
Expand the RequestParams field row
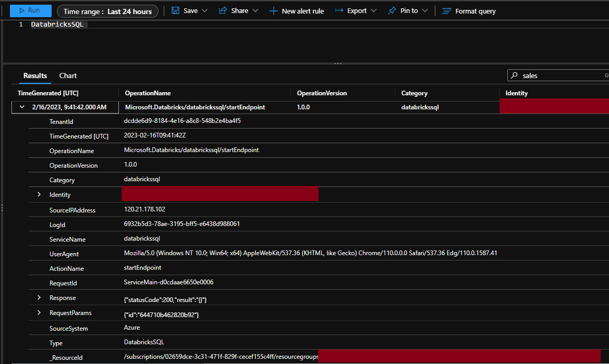[x=39, y=312]
